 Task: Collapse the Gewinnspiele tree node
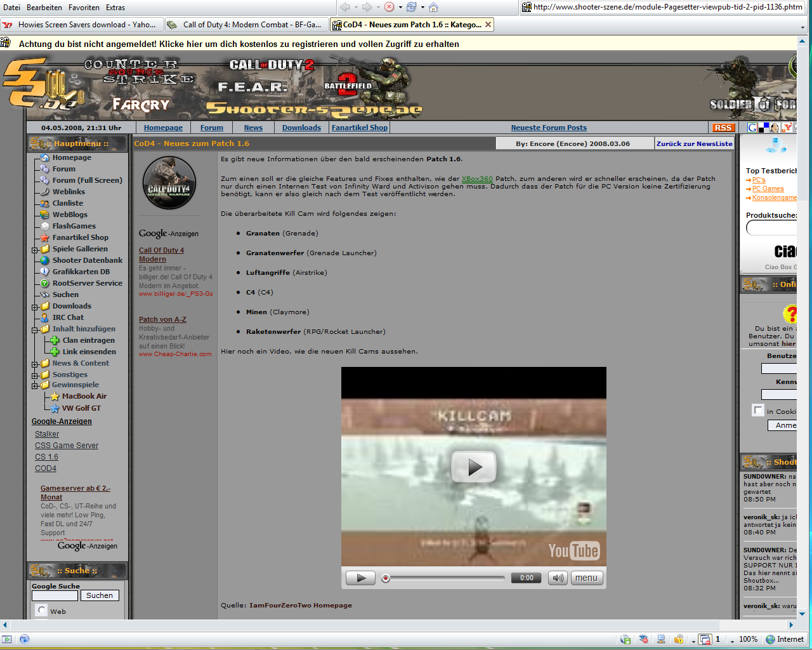[x=35, y=385]
